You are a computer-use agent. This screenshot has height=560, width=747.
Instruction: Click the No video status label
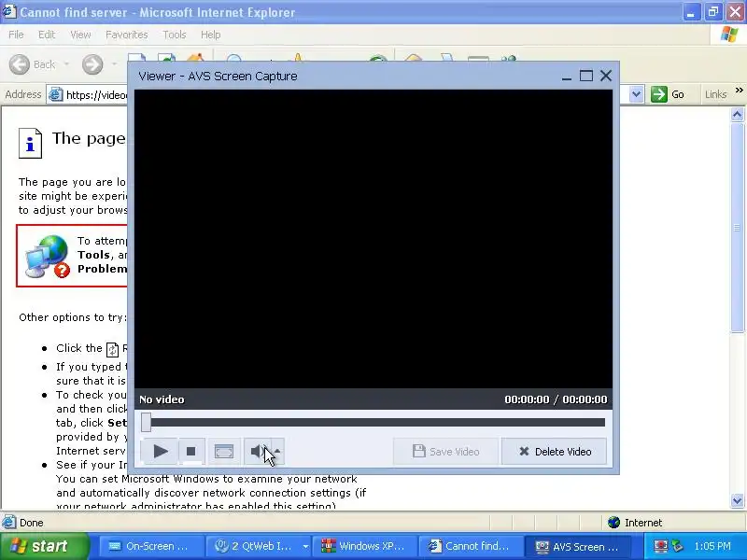click(x=162, y=399)
